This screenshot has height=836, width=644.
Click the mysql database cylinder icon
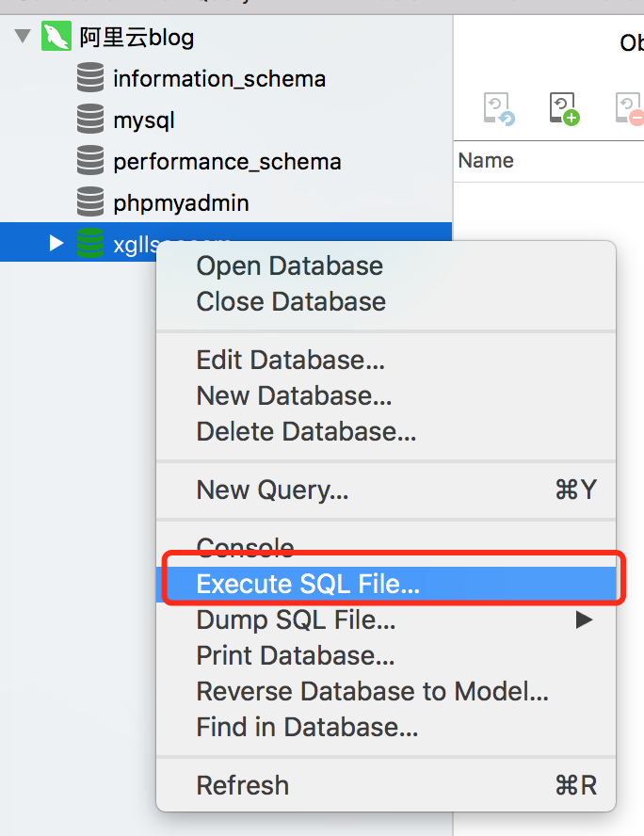(90, 119)
